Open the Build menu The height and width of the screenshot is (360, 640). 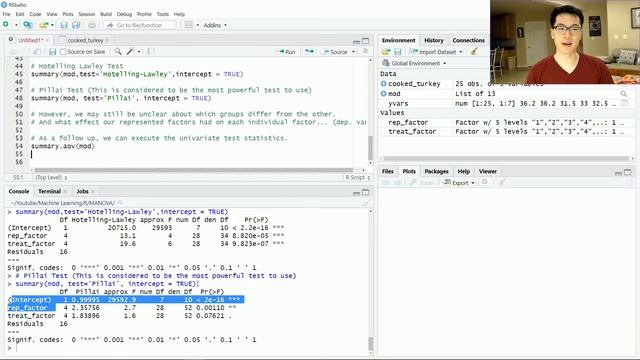click(x=106, y=14)
